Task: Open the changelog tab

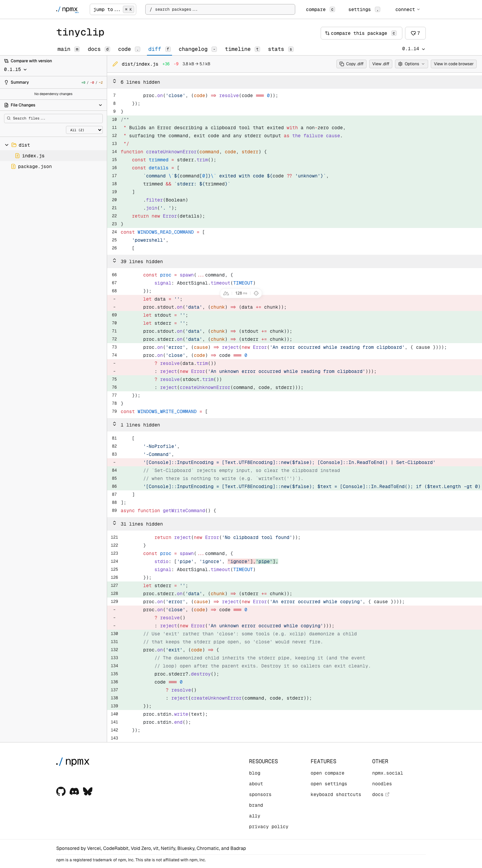Action: [197, 49]
